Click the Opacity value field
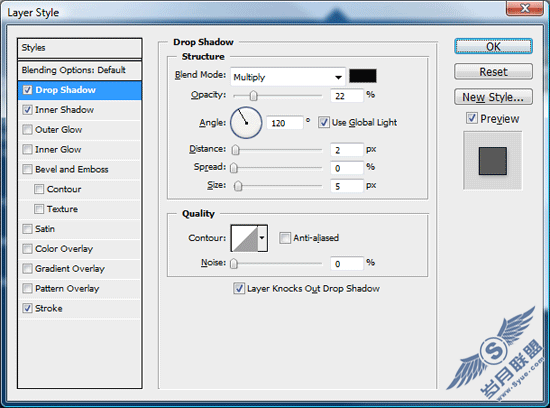Image resolution: width=550 pixels, height=408 pixels. point(347,96)
